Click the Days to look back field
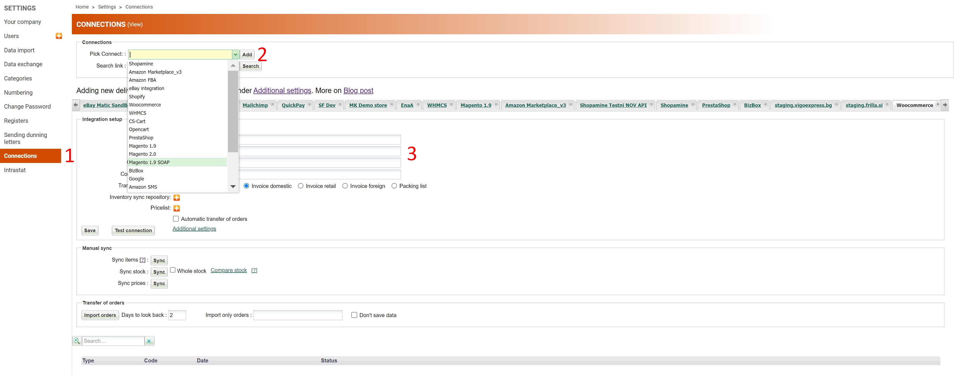Viewport: 980px width, 375px height. 177,315
